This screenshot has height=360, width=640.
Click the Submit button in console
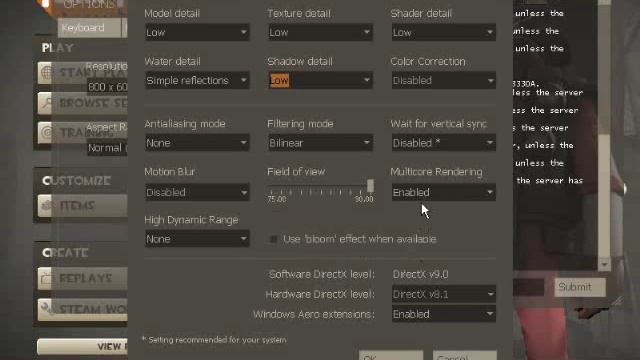click(580, 287)
